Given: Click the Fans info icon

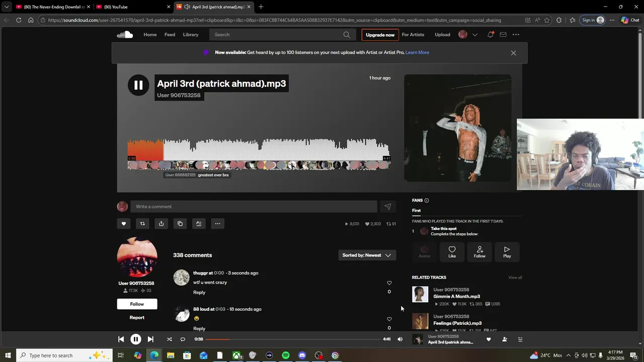Looking at the screenshot, I should coord(427,201).
